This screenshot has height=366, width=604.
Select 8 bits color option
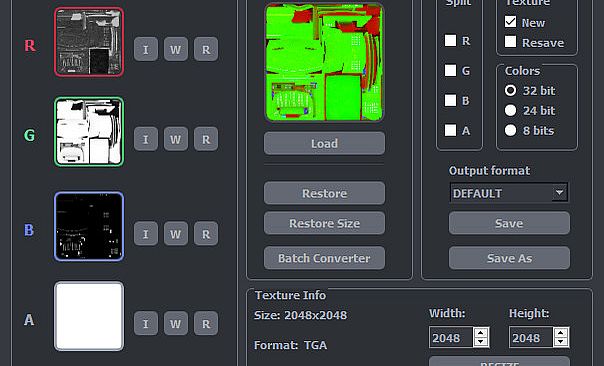[x=510, y=130]
